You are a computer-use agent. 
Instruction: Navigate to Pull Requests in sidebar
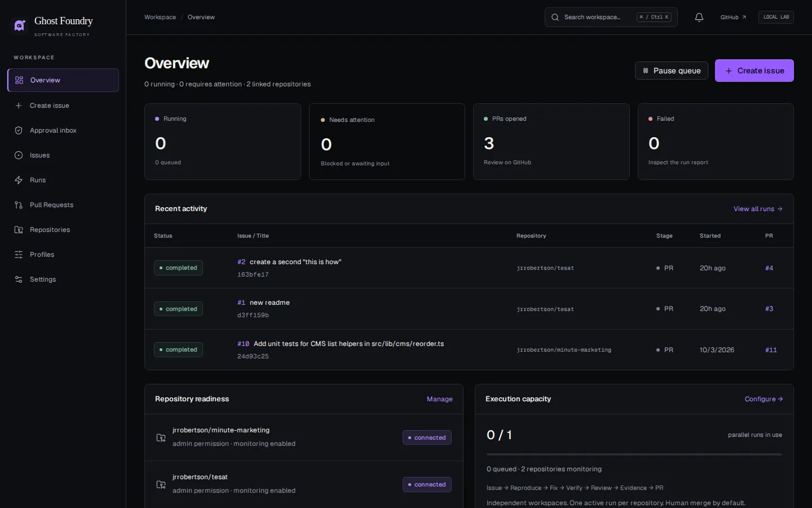click(63, 205)
